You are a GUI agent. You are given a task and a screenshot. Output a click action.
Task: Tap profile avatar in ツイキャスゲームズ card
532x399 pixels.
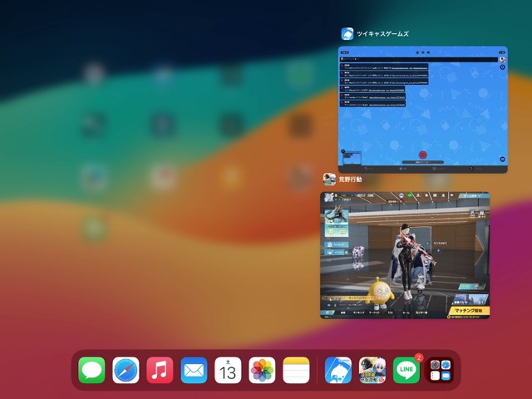[502, 59]
